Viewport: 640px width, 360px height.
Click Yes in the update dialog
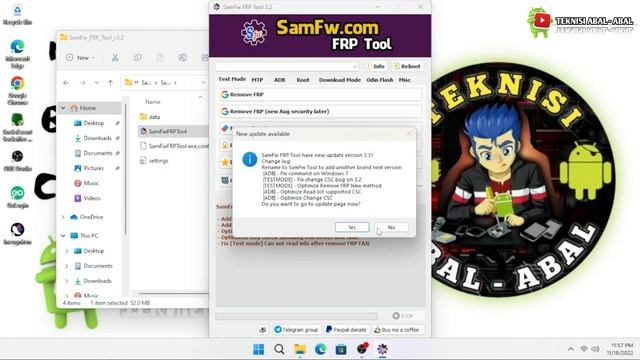point(352,227)
